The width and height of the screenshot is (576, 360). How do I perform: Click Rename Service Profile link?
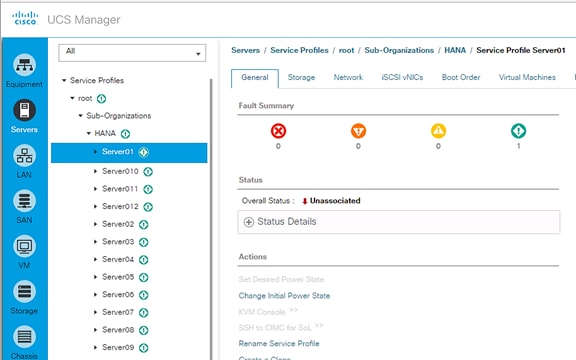pos(279,343)
